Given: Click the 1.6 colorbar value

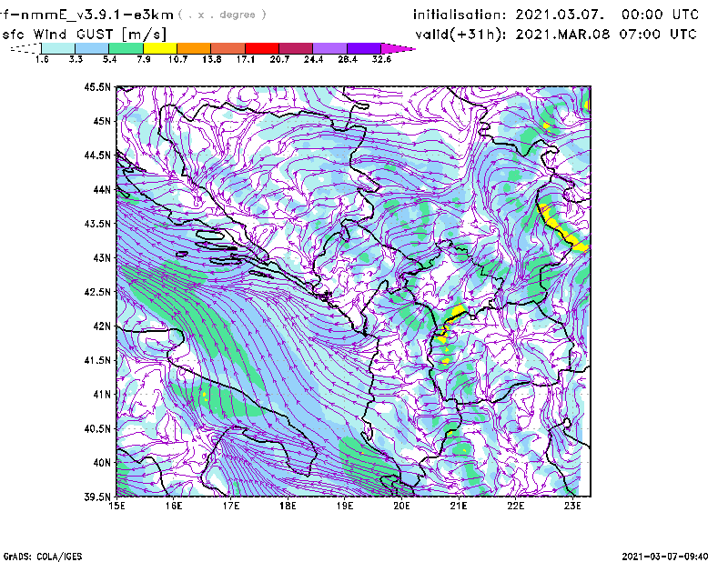Looking at the screenshot, I should coord(42,59).
